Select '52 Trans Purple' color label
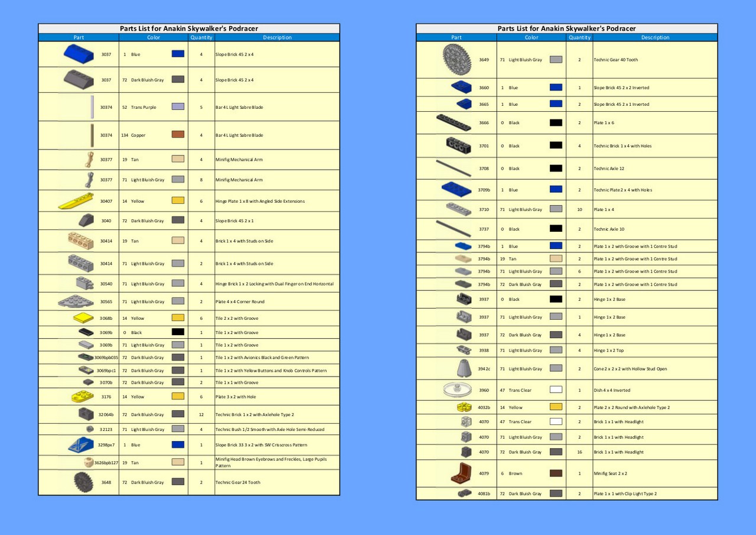This screenshot has width=756, height=535. (x=139, y=107)
